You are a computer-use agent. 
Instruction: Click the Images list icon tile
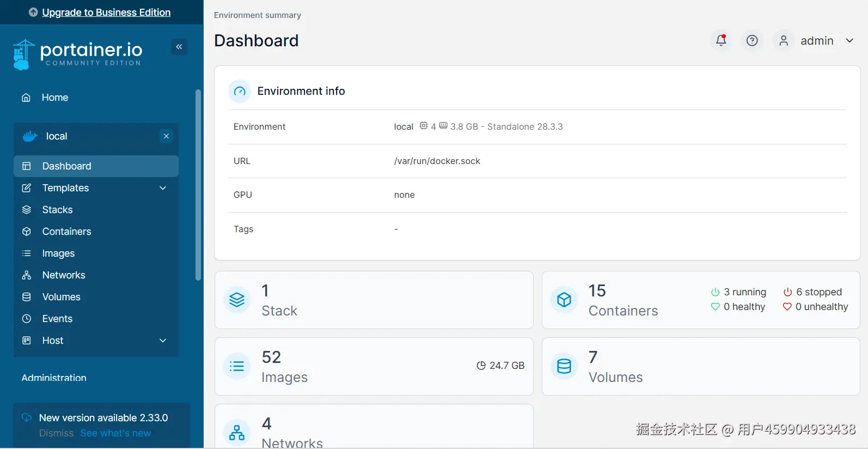[237, 366]
